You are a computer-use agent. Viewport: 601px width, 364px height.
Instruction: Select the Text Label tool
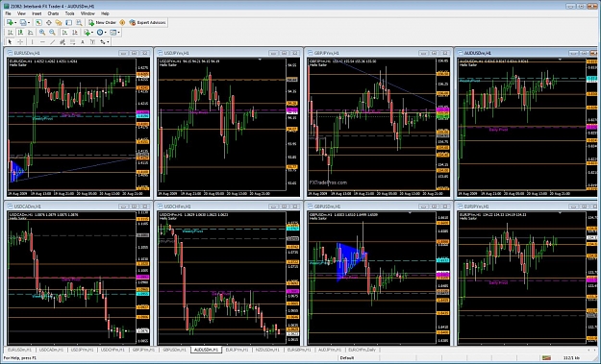click(x=92, y=41)
